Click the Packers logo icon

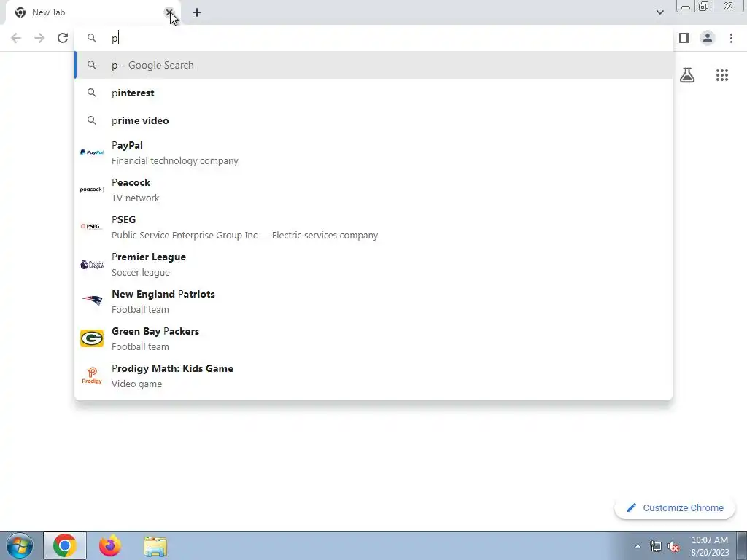92,338
